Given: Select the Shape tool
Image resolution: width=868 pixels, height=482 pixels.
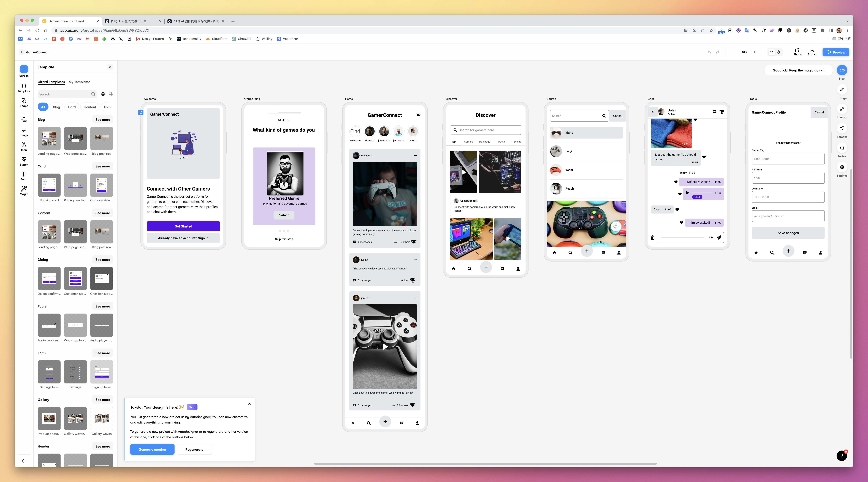Looking at the screenshot, I should [x=24, y=102].
